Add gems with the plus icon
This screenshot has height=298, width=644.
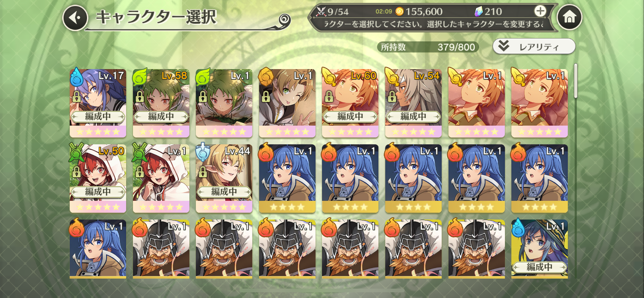540,11
